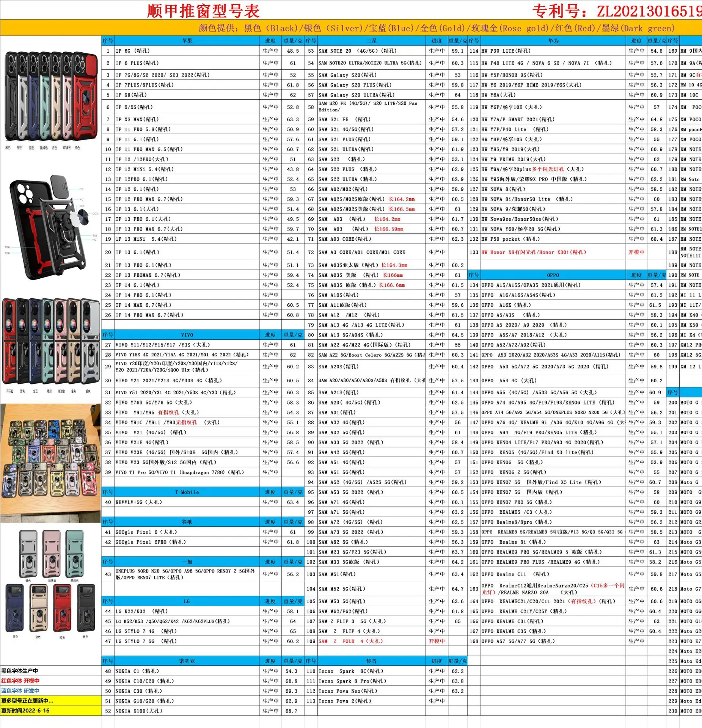
Task: Click the 'OPPO REALME C35 (精孔)' cell
Action: click(x=553, y=631)
